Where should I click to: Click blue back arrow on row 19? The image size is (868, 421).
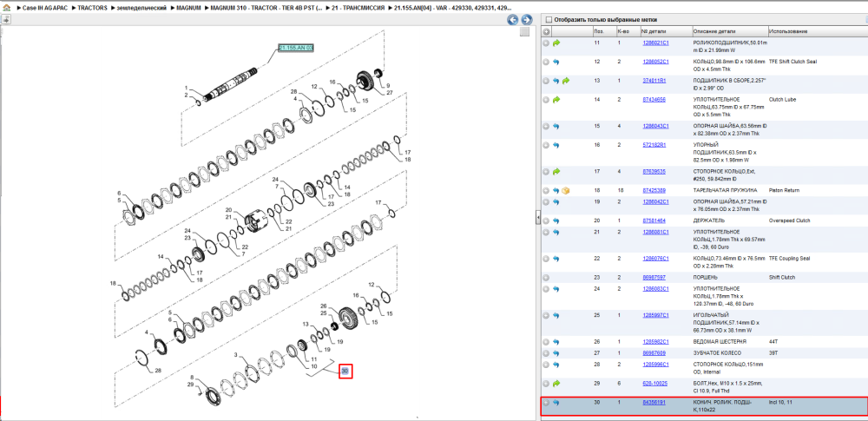[556, 201]
